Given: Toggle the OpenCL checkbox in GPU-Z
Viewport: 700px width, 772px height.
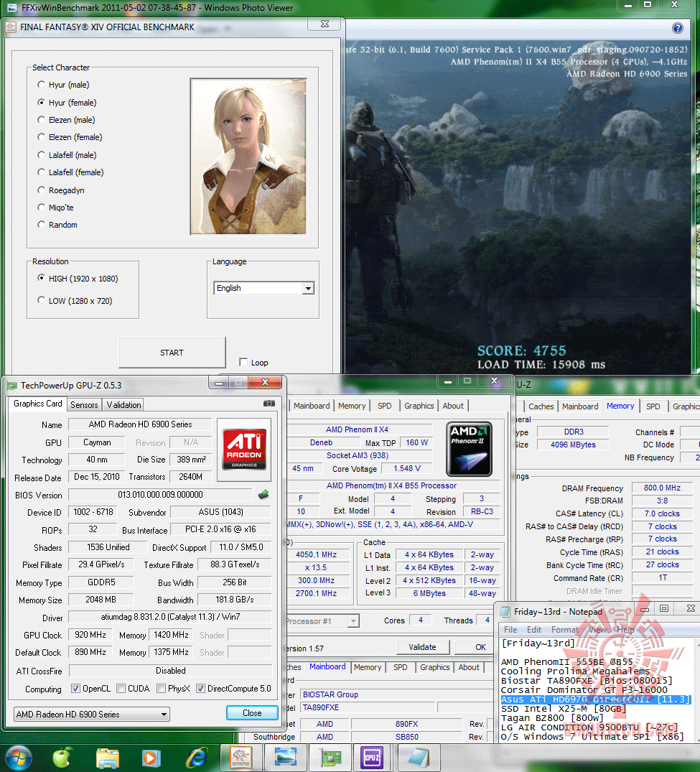Looking at the screenshot, I should 75,688.
